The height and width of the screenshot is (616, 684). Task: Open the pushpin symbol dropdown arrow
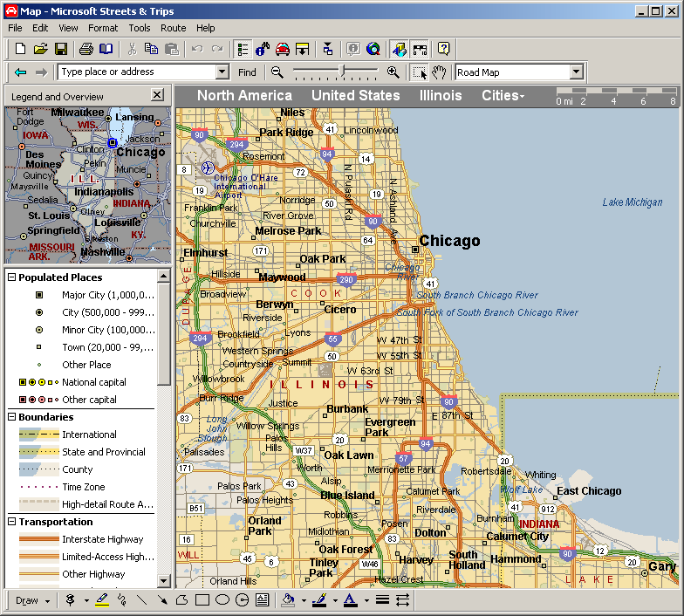86,600
